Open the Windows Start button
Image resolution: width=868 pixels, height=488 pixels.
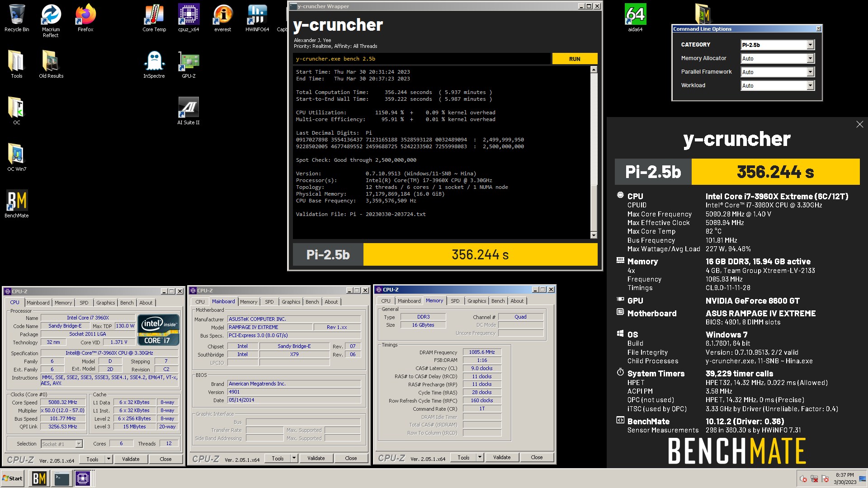point(13,479)
